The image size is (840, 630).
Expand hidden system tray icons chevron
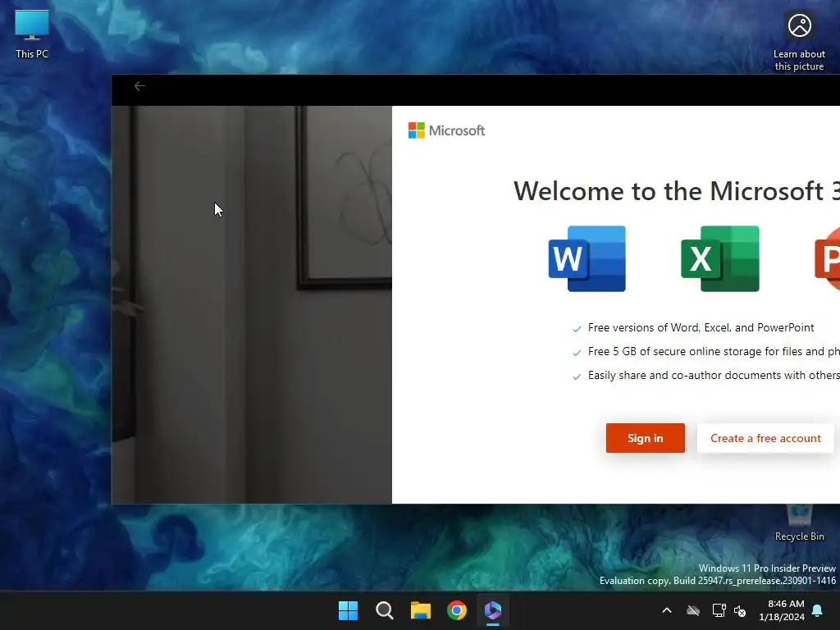click(667, 610)
